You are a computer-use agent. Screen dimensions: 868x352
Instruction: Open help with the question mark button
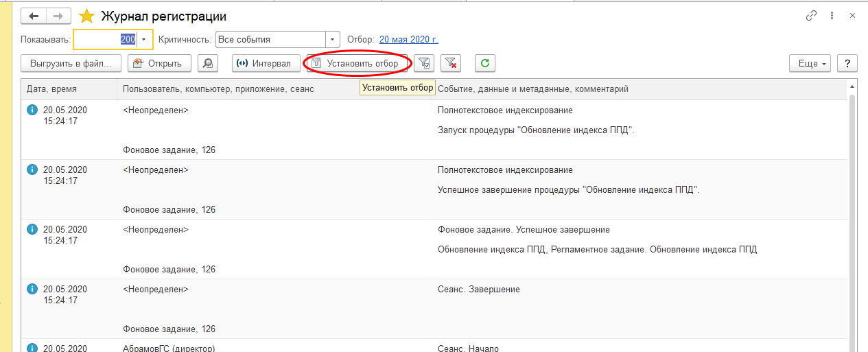coord(847,63)
